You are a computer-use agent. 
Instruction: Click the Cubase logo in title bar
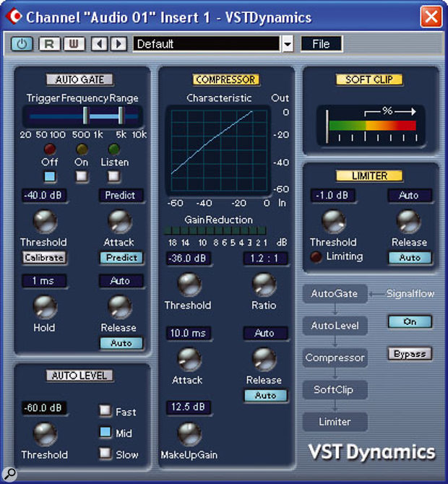point(14,17)
